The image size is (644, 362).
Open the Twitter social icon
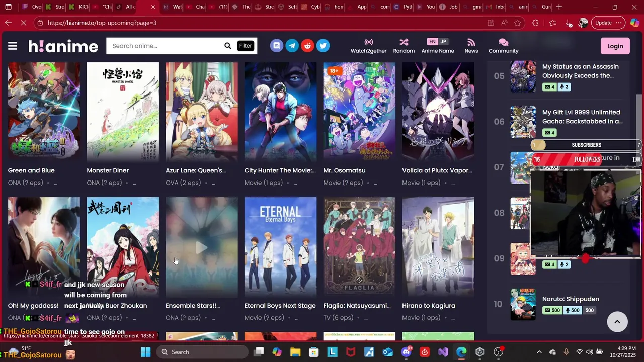(x=323, y=46)
